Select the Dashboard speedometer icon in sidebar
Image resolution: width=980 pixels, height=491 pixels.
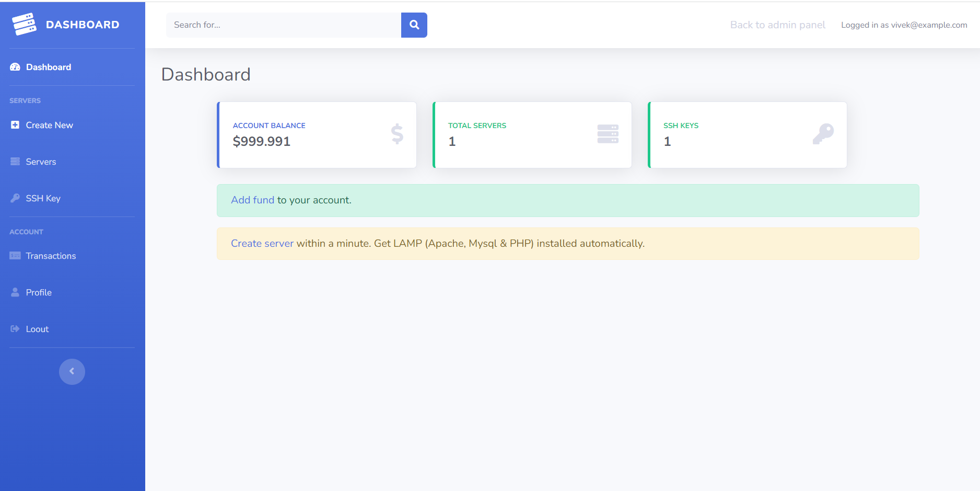pyautogui.click(x=15, y=66)
